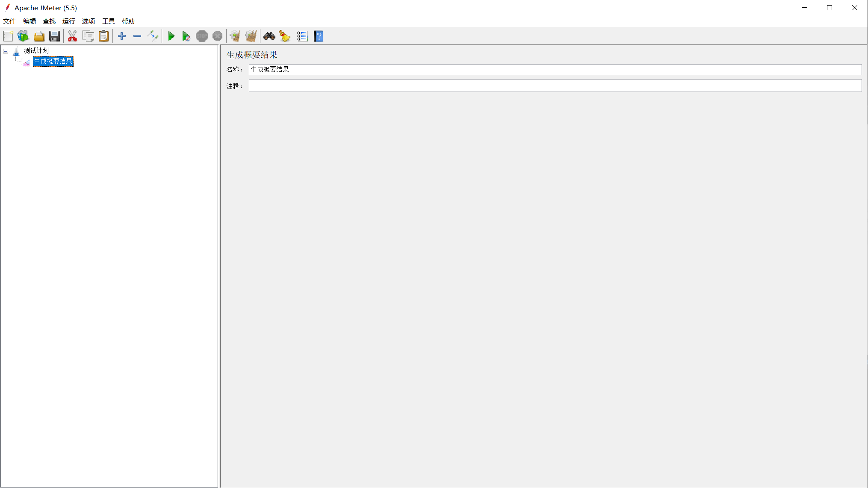Click the Paste clipboard icon

[103, 36]
